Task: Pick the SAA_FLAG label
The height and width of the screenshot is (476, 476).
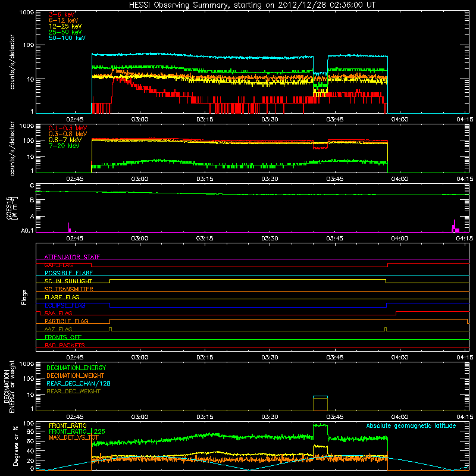Action: pos(58,313)
